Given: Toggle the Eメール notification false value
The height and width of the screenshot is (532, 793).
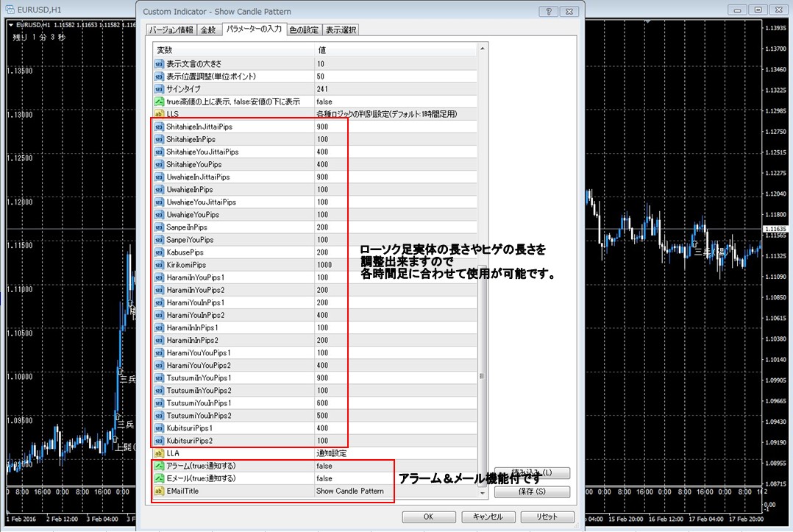Looking at the screenshot, I should pos(324,478).
